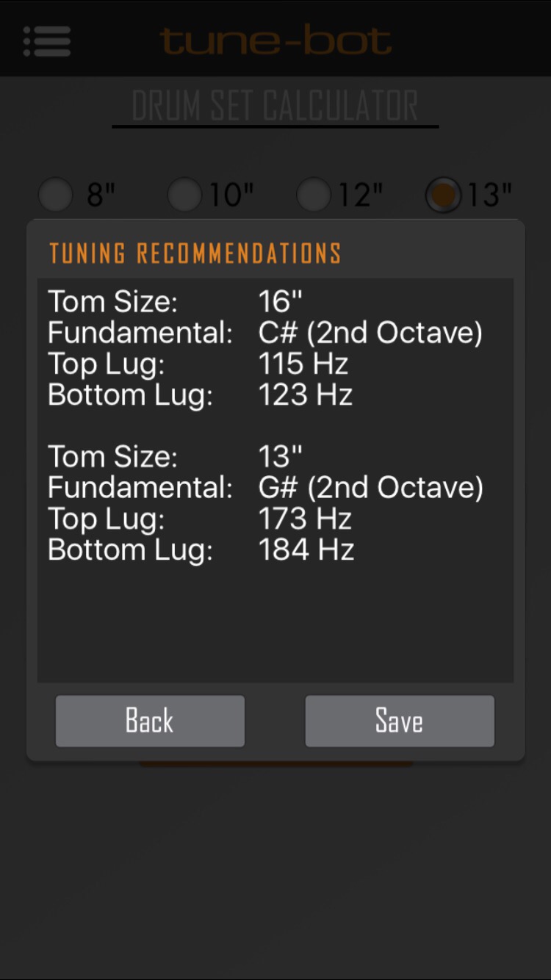Pick the 12" tom size radio button

coord(314,195)
